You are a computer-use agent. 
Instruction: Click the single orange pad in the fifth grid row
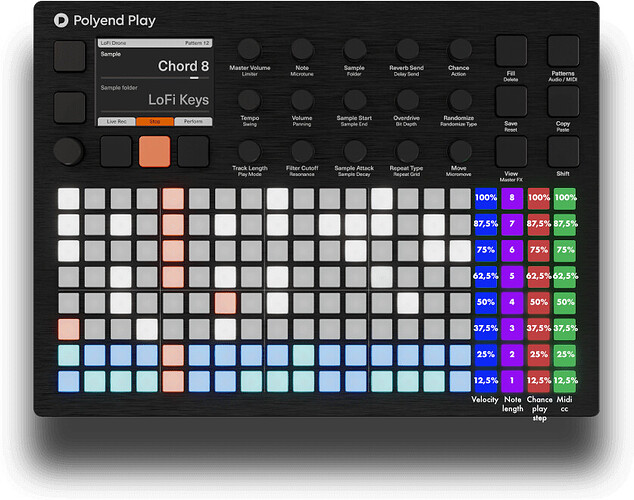tap(225, 303)
